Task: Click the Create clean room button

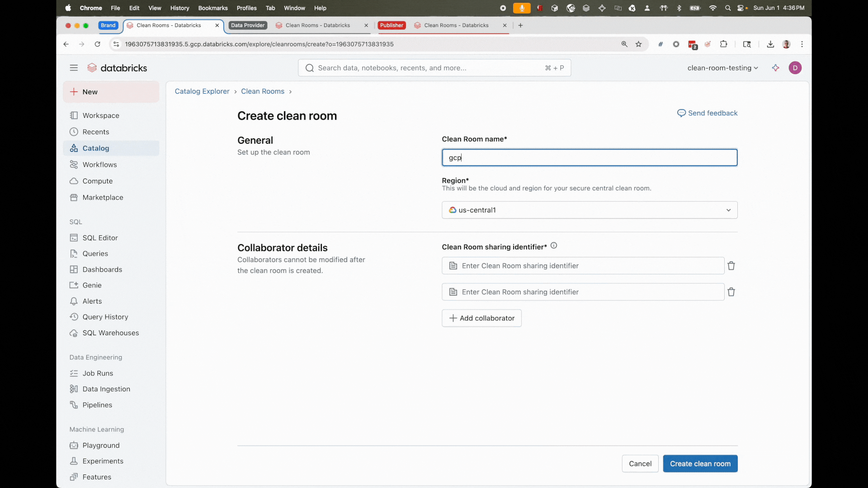Action: click(x=700, y=464)
